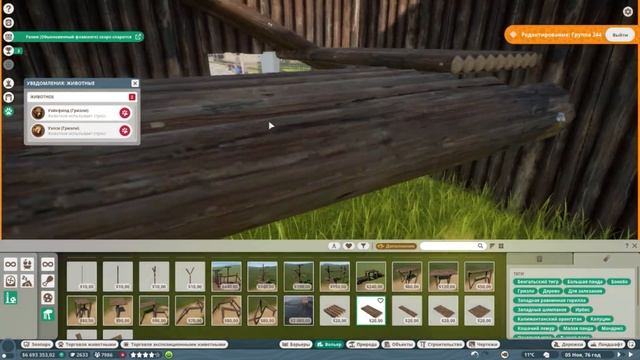Click the play speed button
The height and width of the screenshot is (360, 640).
[x=619, y=355]
